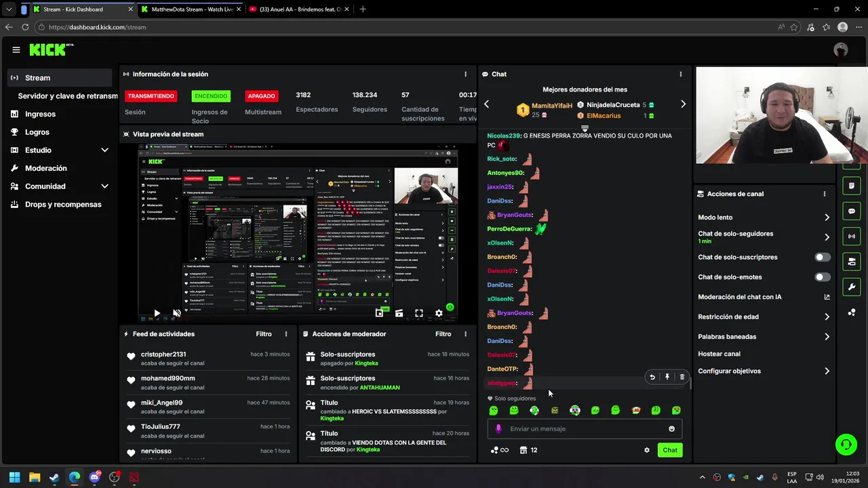Open the channel shop icon showing 12
Viewport: 868px width, 488px height.
coord(528,450)
